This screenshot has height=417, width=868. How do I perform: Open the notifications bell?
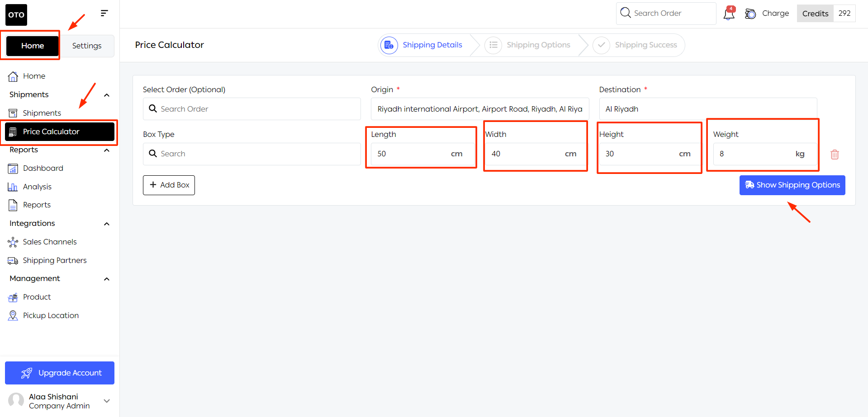tap(729, 14)
